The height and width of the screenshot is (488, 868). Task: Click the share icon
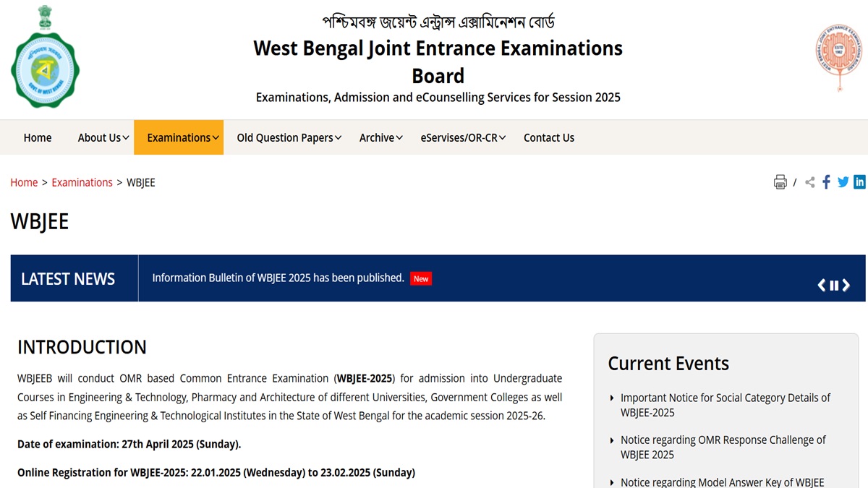(809, 182)
